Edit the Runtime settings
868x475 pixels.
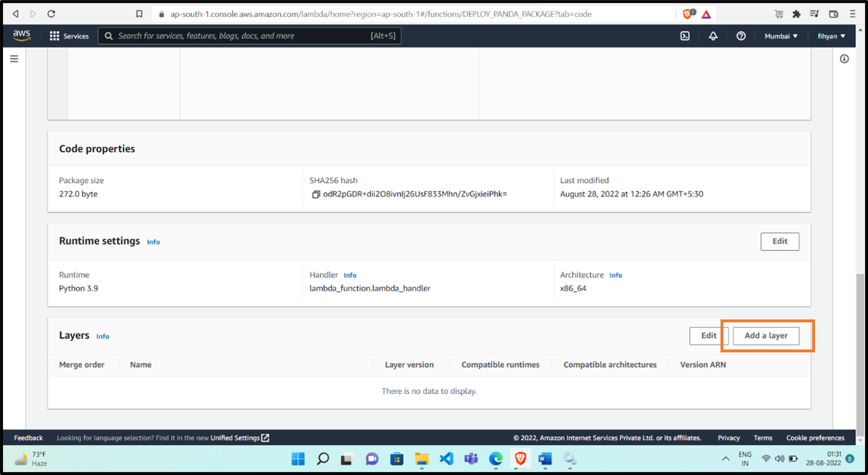780,241
